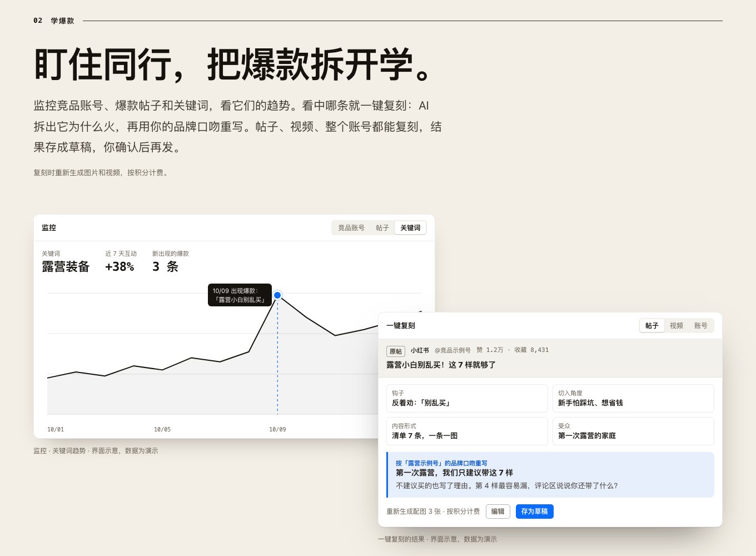Image resolution: width=756 pixels, height=556 pixels.
Task: Click the 近 7 天互动 label
Action: click(121, 254)
